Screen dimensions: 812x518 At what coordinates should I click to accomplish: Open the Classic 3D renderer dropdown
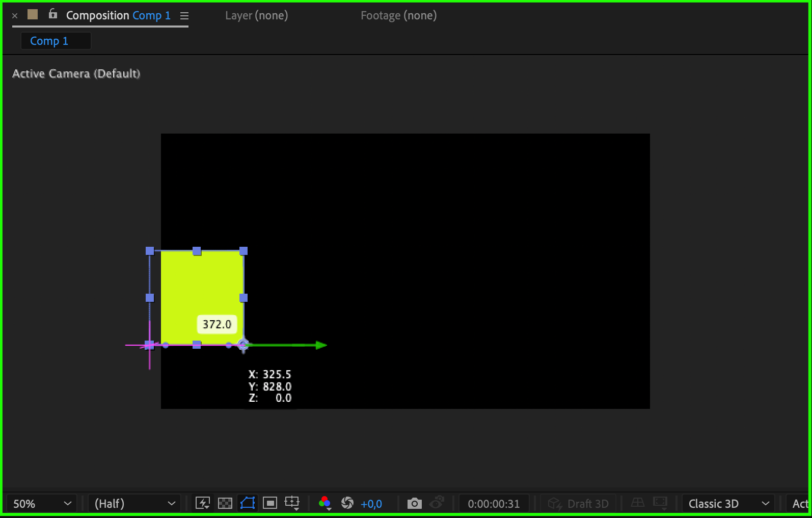(728, 504)
